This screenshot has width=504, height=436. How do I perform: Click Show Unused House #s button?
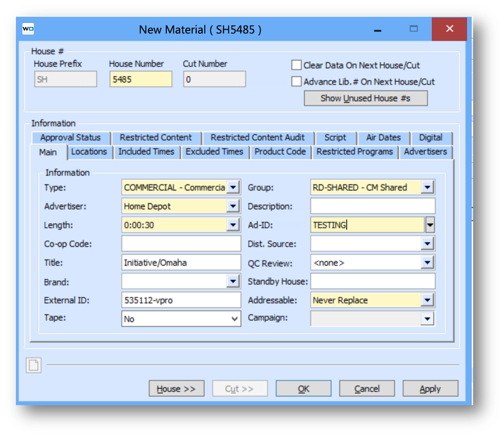366,99
